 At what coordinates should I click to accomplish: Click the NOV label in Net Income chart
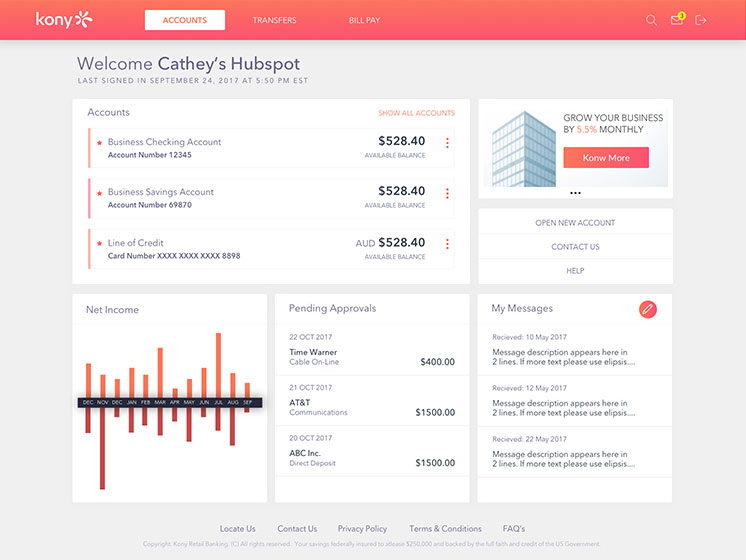tap(103, 403)
